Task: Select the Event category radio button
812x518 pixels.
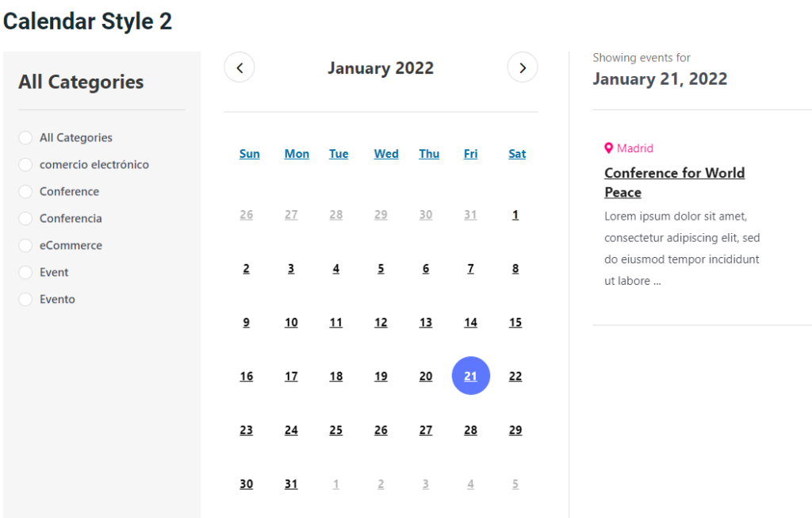Action: point(25,273)
